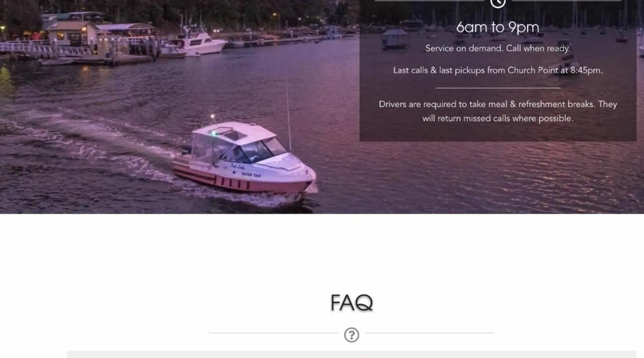This screenshot has width=644, height=358.
Task: Click the '6am to 9pm' hours text
Action: (x=498, y=27)
